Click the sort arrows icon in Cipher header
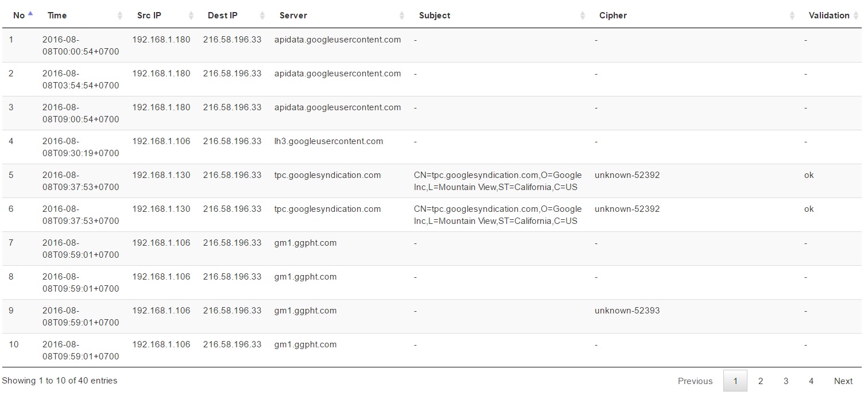Image resolution: width=868 pixels, height=399 pixels. coord(792,16)
